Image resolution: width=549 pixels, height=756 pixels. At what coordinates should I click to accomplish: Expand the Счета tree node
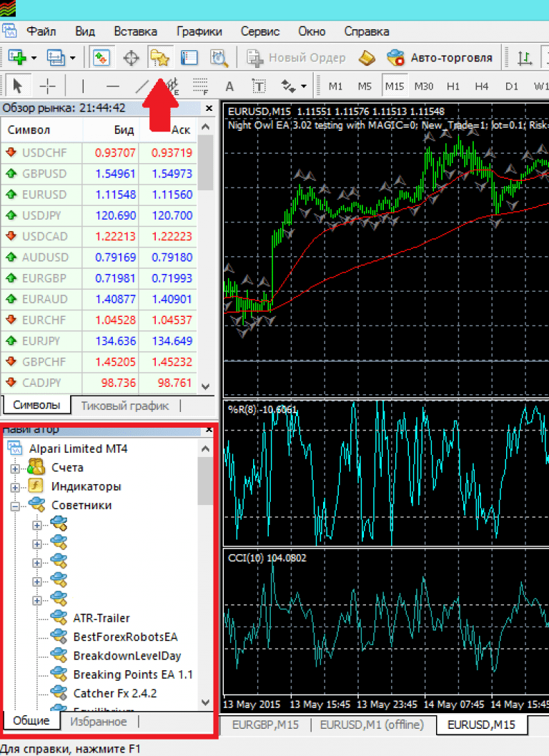click(15, 468)
